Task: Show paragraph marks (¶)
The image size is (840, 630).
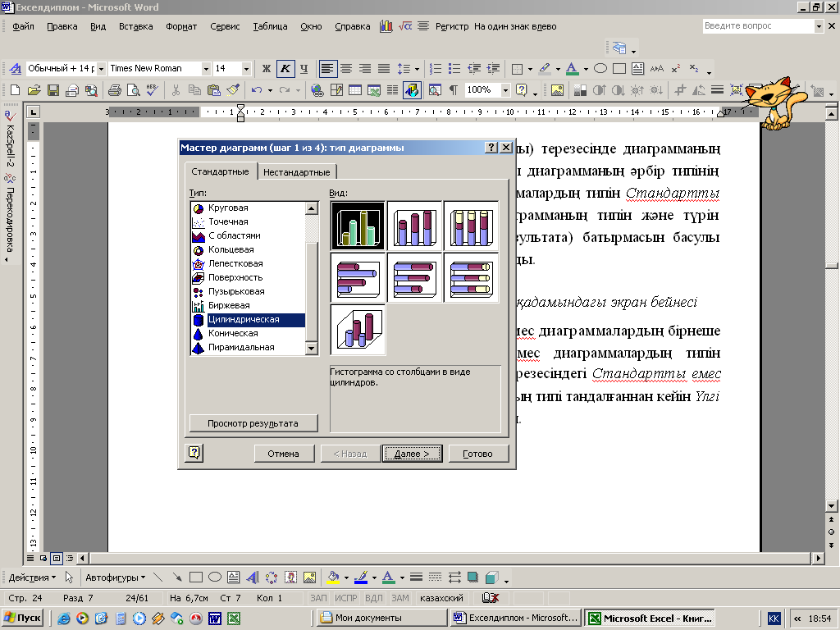Action: 453,90
